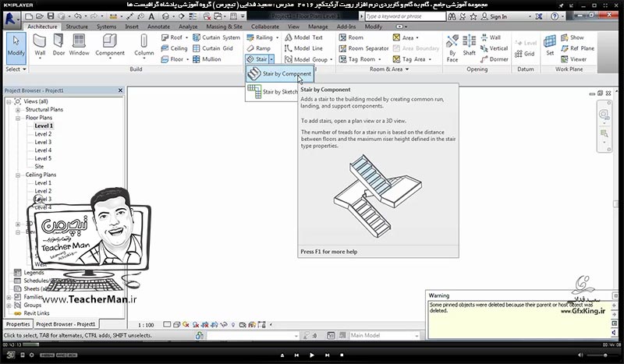Click the Vertical opening tool
The height and width of the screenshot is (364, 624).
coord(494,48)
